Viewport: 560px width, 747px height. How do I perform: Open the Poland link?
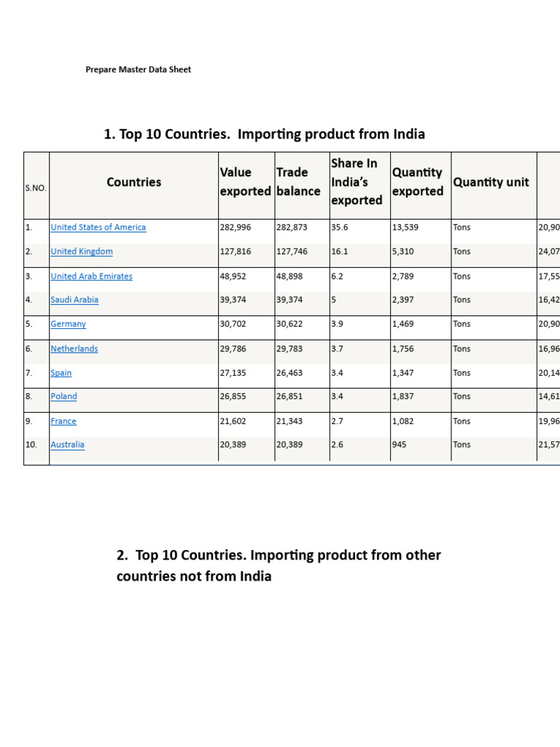coord(63,397)
